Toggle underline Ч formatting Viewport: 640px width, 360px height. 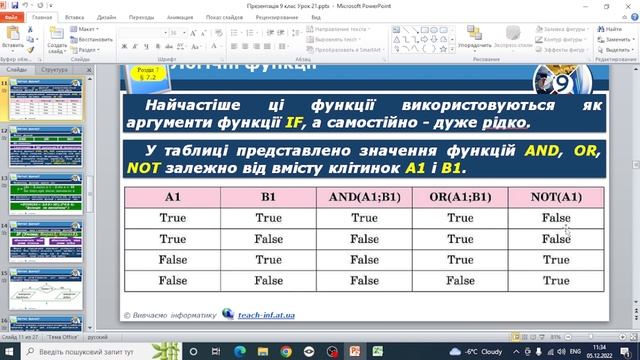click(146, 47)
